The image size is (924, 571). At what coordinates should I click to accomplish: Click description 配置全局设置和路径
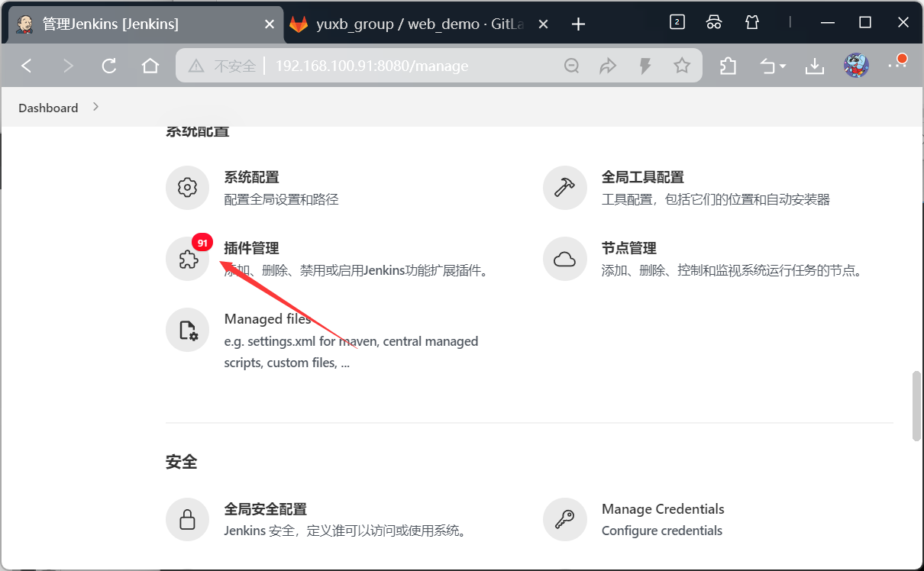coord(281,200)
